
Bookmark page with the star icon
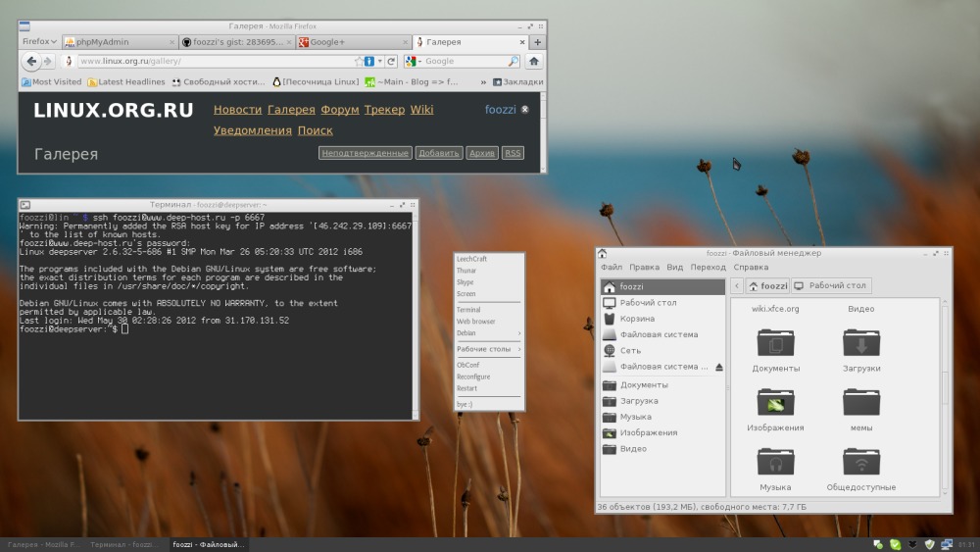pos(359,61)
